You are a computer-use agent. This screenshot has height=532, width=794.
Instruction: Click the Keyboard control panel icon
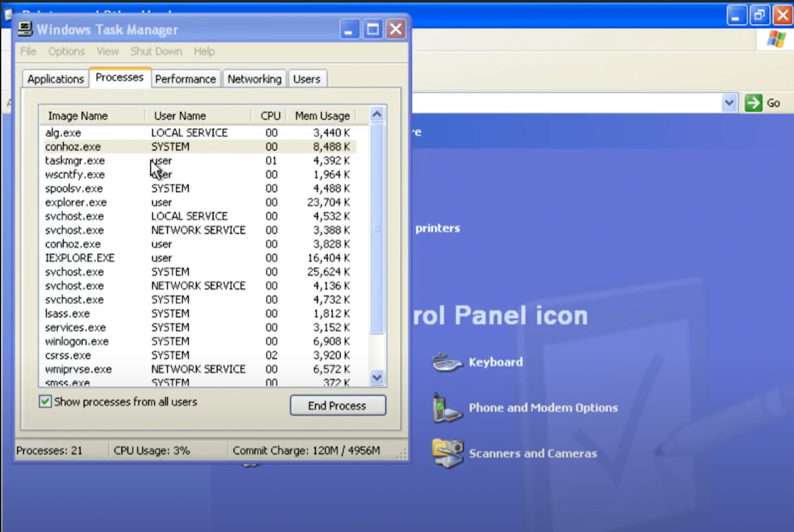[447, 362]
